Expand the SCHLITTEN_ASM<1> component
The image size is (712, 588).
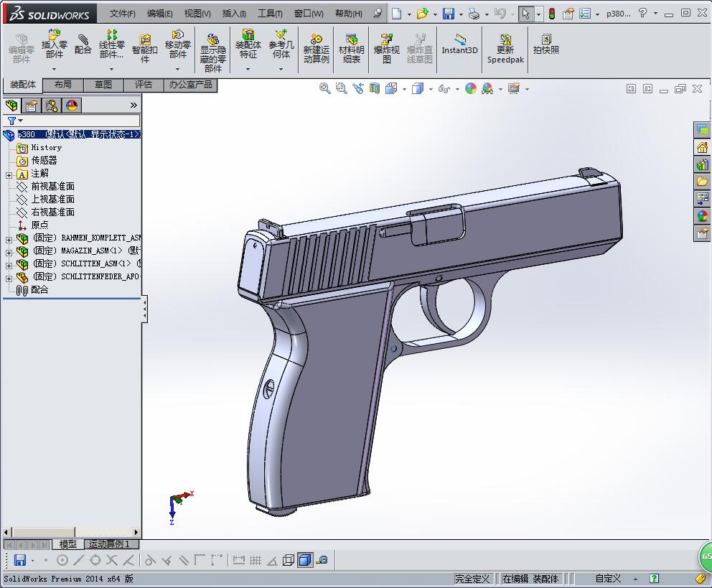point(9,265)
